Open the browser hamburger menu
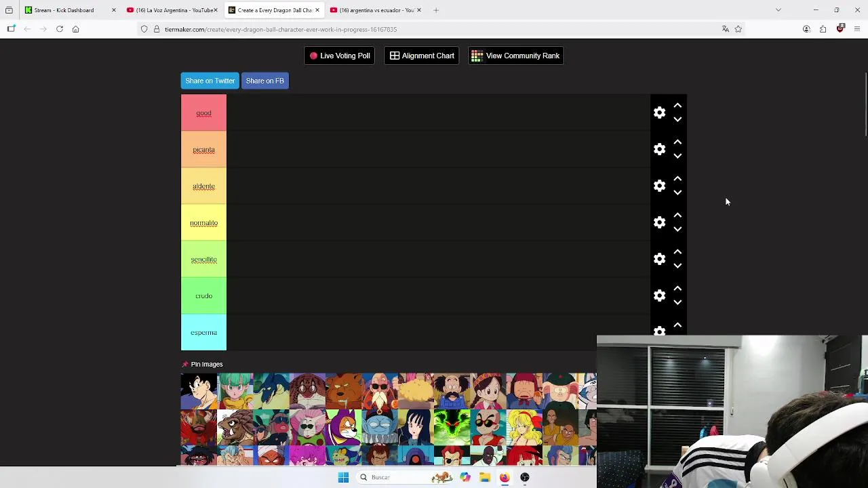Viewport: 868px width, 488px height. (x=857, y=29)
